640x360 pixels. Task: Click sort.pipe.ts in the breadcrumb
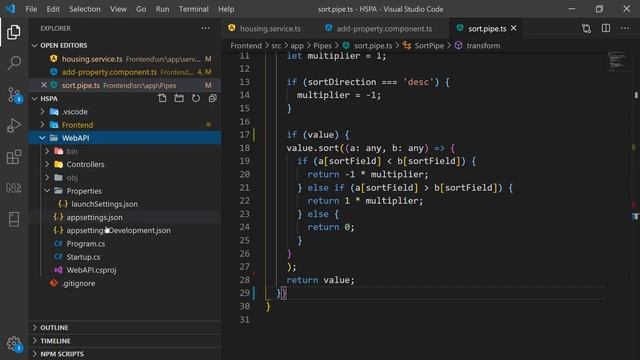tap(373, 46)
